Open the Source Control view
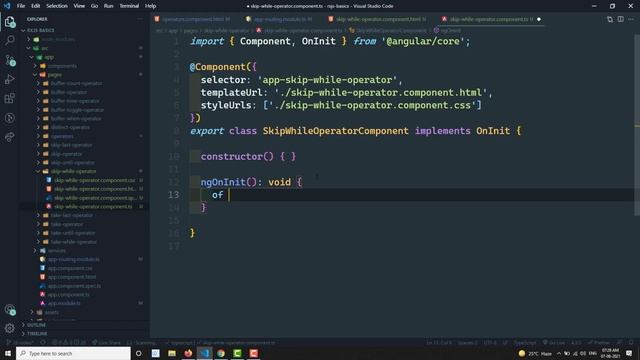 click(x=10, y=60)
